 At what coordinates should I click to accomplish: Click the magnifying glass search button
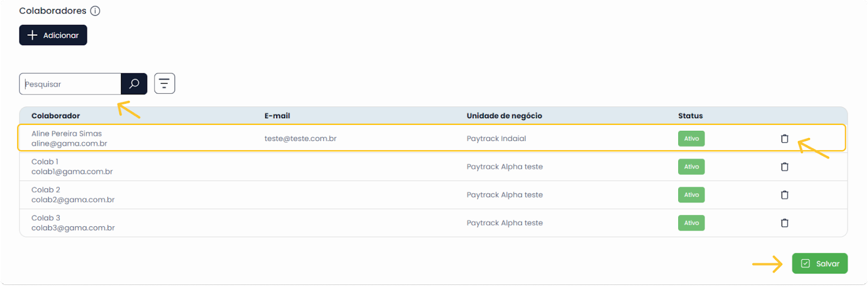pyautogui.click(x=134, y=84)
